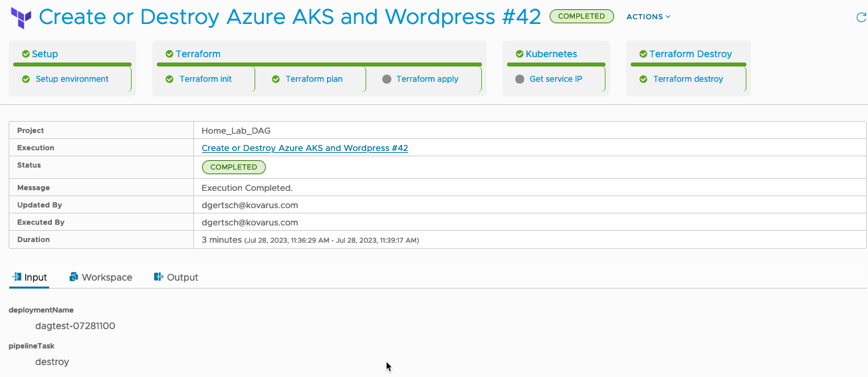The image size is (868, 377).
Task: Switch to the Workspace tab
Action: [x=100, y=277]
